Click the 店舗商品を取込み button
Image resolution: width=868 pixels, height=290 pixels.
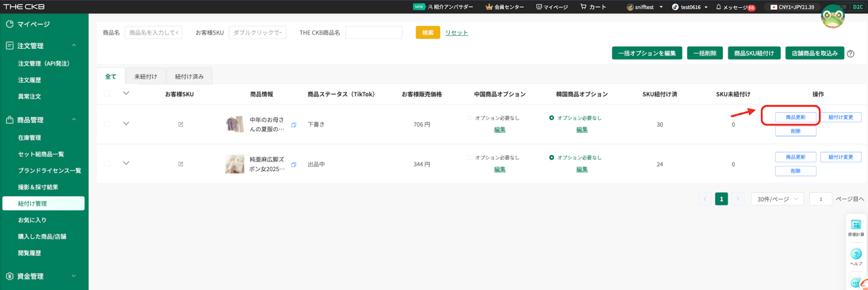pos(815,53)
